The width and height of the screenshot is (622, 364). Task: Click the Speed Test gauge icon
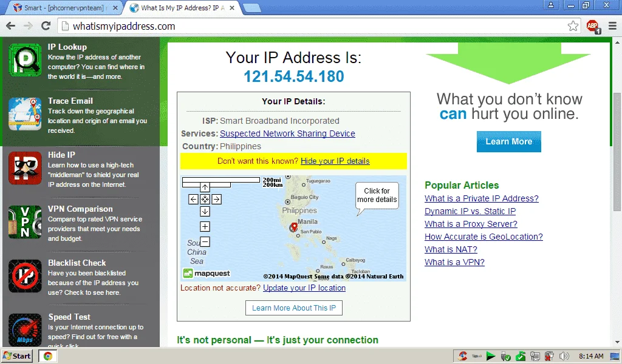point(25,330)
